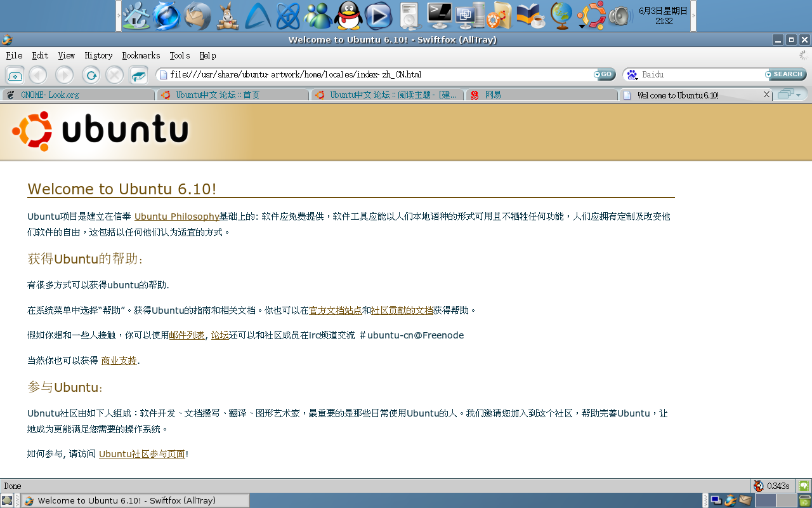This screenshot has height=508, width=812.
Task: Click the Ubuntu logo banner image
Action: (x=100, y=131)
